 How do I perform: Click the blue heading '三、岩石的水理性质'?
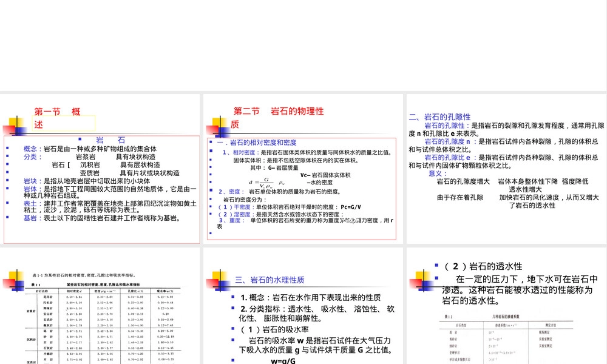pyautogui.click(x=270, y=280)
